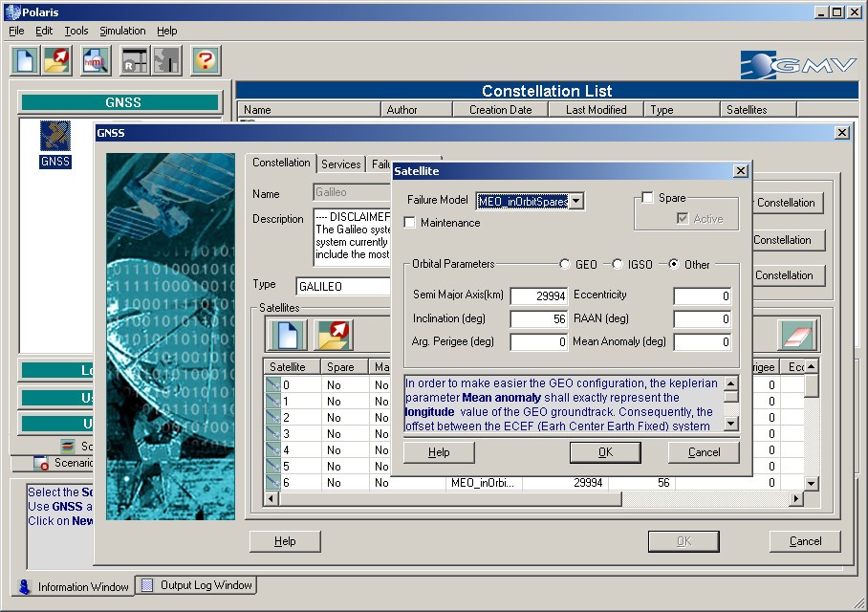Close the Satellite dialog
The image size is (868, 612).
(741, 170)
